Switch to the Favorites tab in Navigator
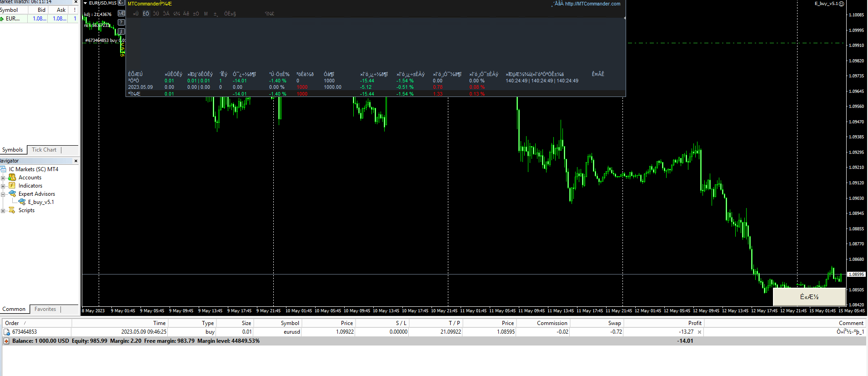Screen dimensions: 868x376 [x=45, y=309]
